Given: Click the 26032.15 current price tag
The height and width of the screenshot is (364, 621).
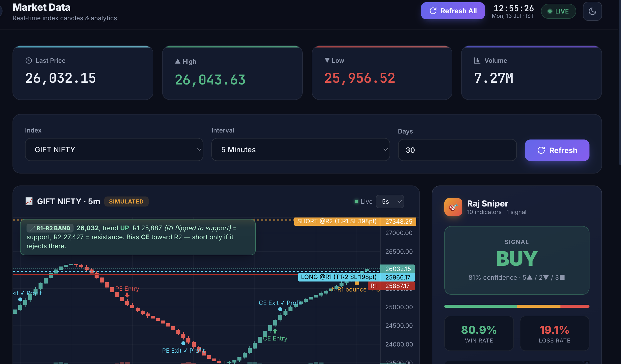Looking at the screenshot, I should point(398,269).
